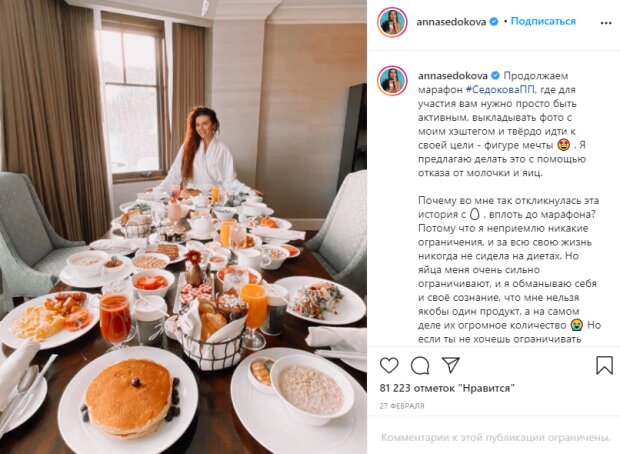Open more options three-dots menu
The width and height of the screenshot is (620, 454).
[x=606, y=23]
